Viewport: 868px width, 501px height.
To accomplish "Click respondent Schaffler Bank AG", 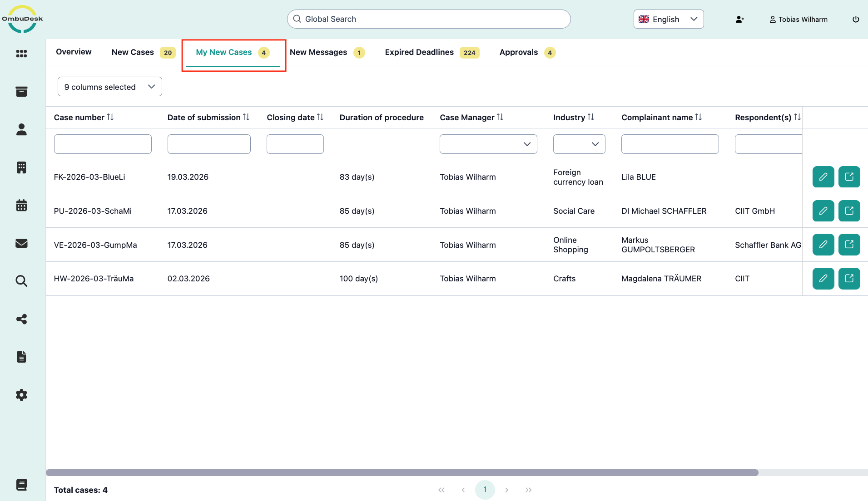I will click(x=768, y=245).
